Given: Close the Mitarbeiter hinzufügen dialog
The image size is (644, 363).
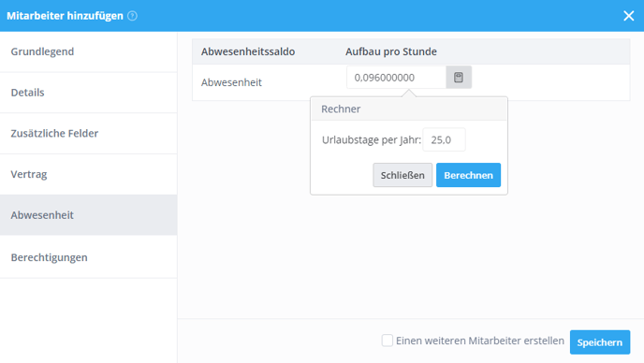Looking at the screenshot, I should coord(628,16).
